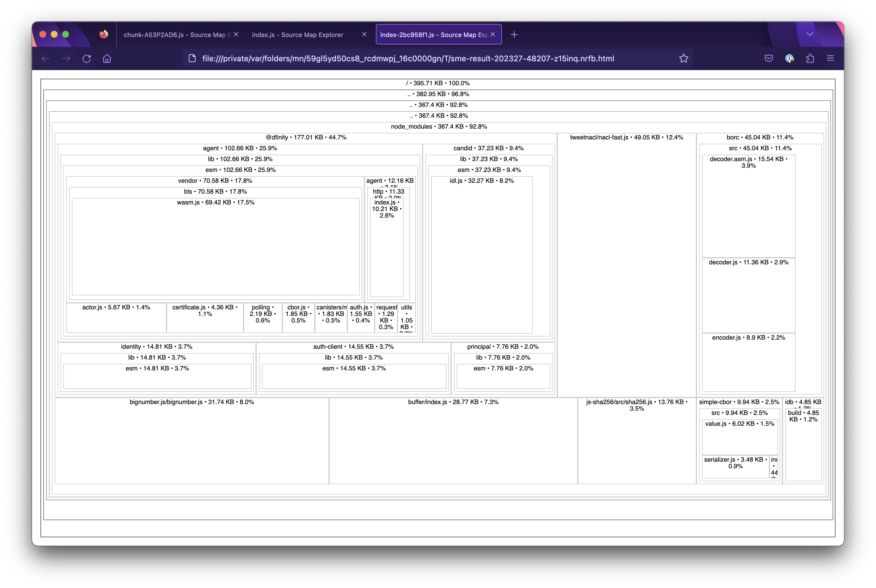Screen dimensions: 876x588
Task: Select the auth-client esm 14.55 KB block
Action: pos(354,376)
